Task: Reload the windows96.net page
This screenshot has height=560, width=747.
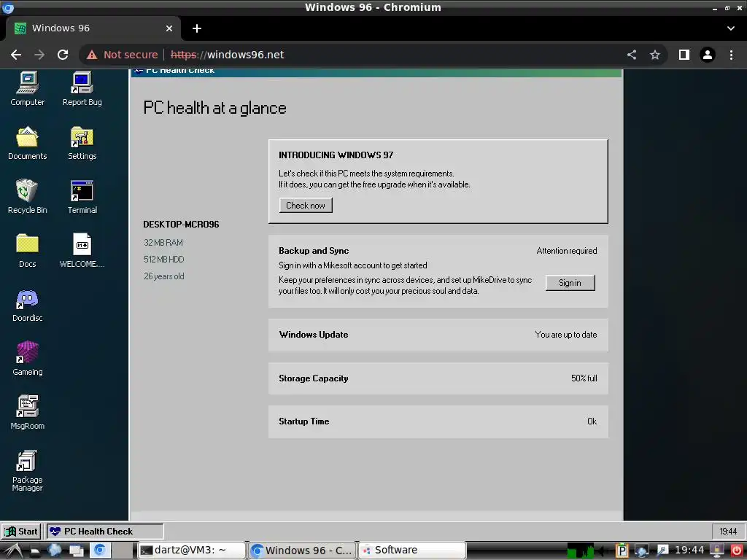Action: click(63, 55)
